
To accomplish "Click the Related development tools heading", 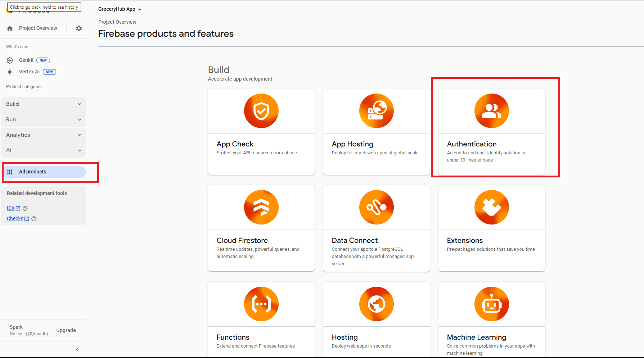I will pos(37,194).
